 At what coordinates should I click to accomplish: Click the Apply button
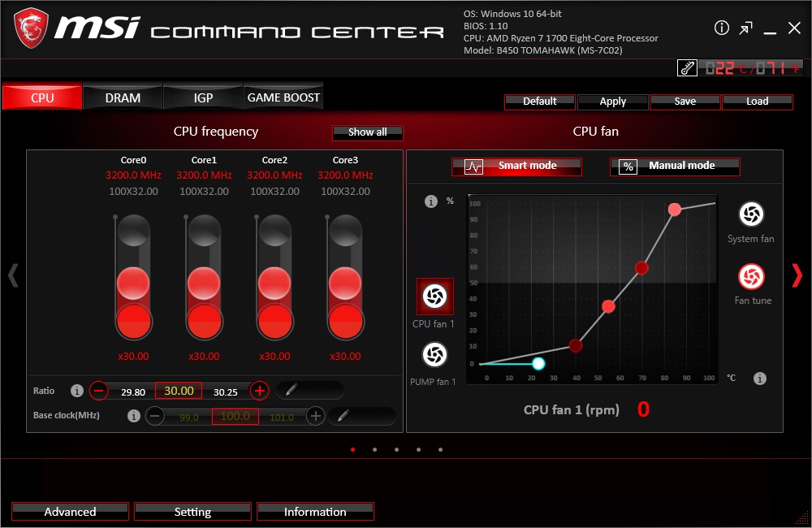[612, 102]
